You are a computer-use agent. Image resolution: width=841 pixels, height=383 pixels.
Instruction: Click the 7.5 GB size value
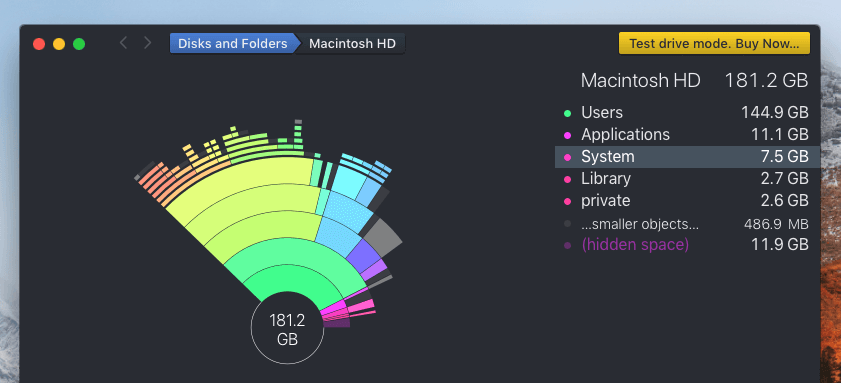click(784, 157)
